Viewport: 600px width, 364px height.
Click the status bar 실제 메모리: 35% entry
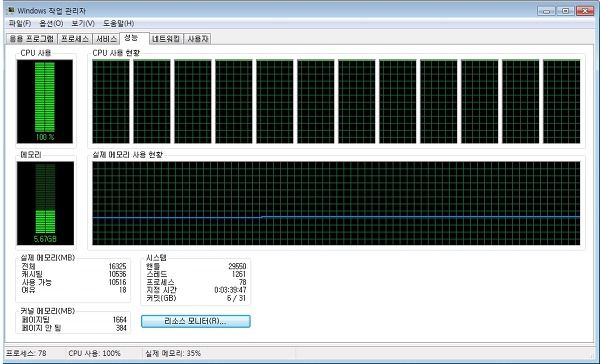pos(173,353)
